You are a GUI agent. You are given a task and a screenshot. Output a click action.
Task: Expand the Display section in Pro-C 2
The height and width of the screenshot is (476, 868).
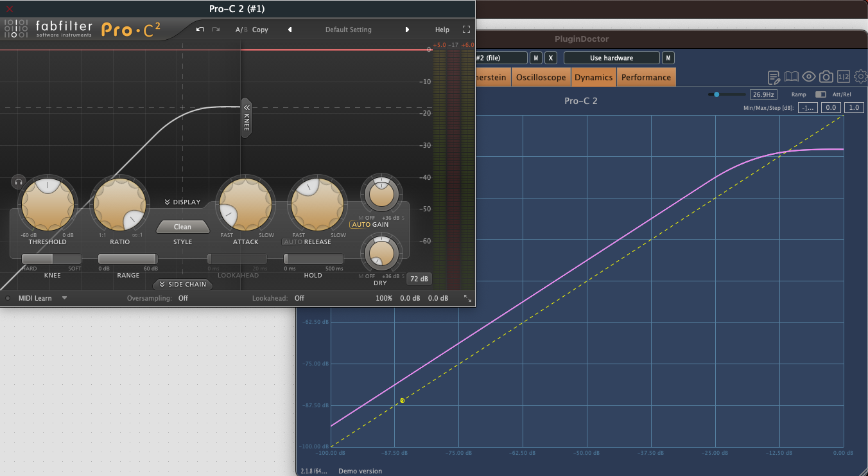(x=182, y=202)
